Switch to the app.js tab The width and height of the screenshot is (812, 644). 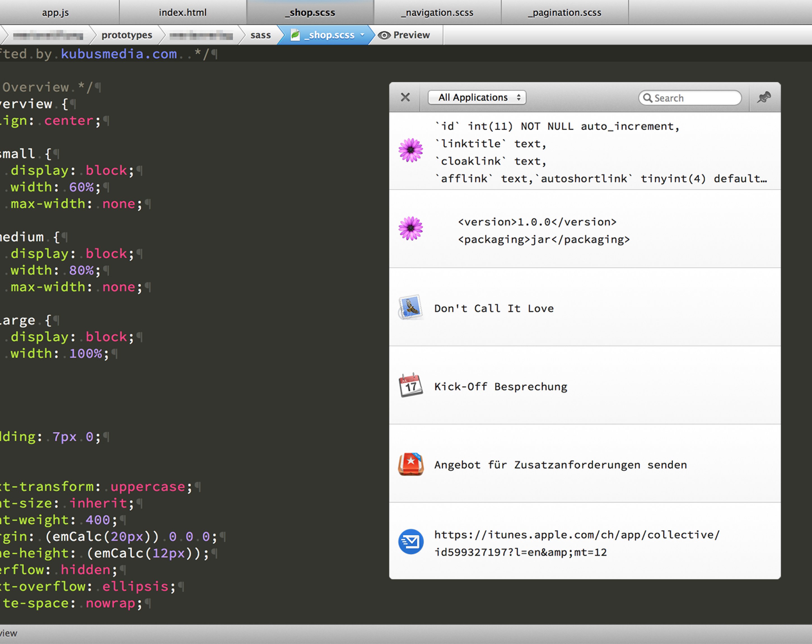(55, 12)
